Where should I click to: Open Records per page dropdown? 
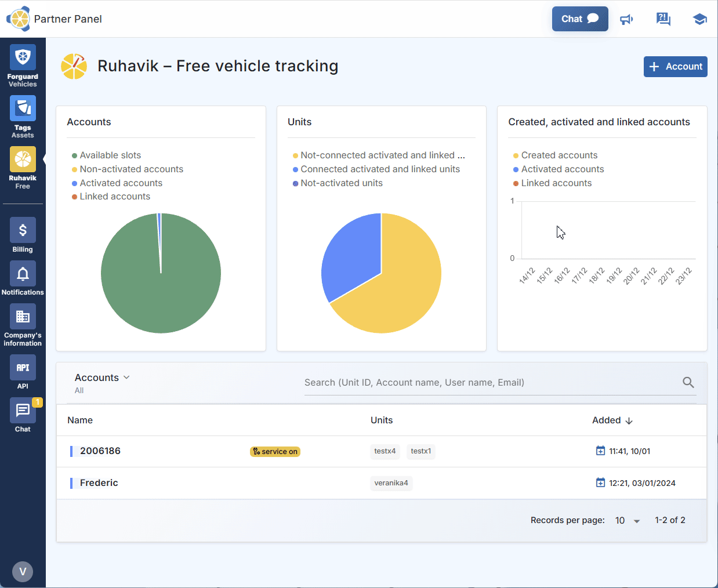[x=628, y=521]
